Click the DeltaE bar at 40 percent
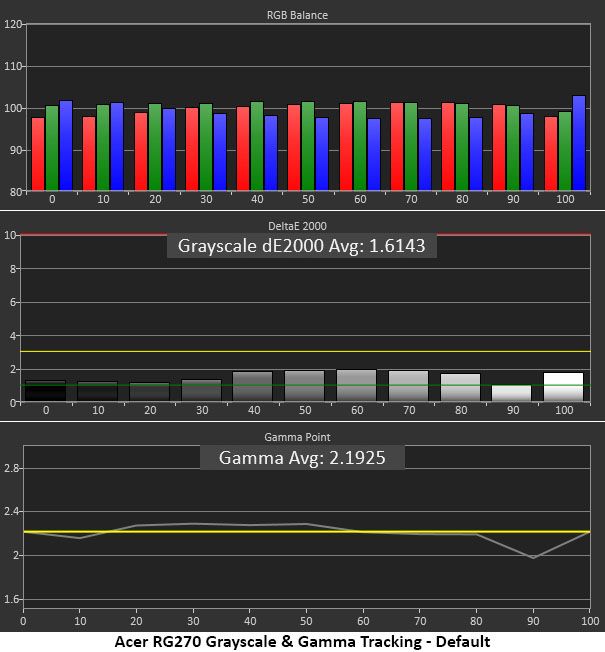The image size is (605, 652). pyautogui.click(x=252, y=387)
